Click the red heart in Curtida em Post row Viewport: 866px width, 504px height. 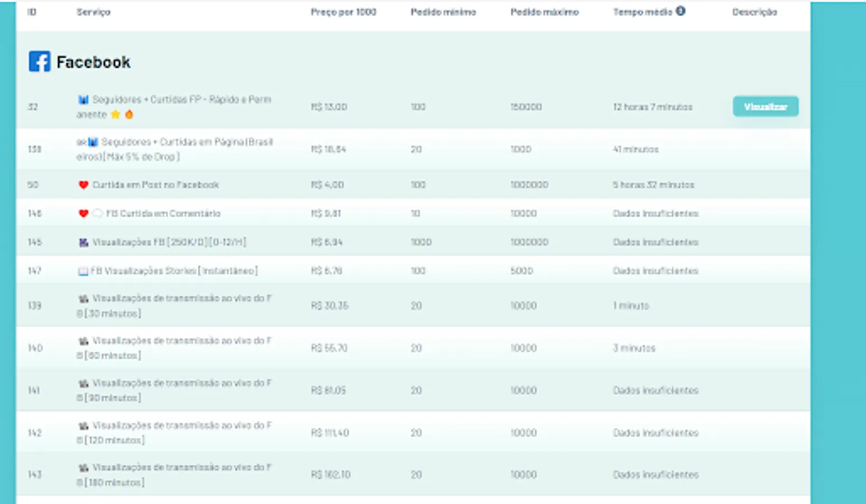[x=83, y=185]
